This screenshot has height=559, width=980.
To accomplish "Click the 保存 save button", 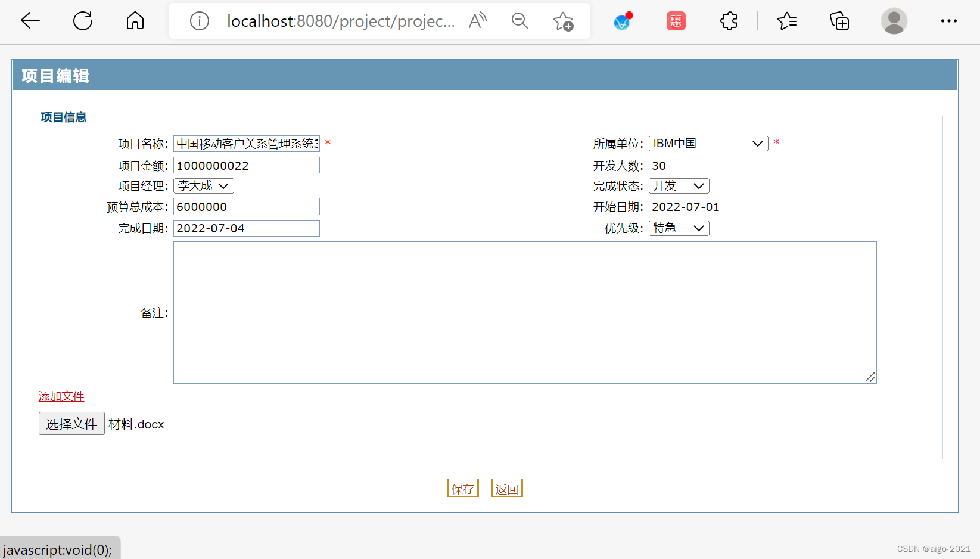I will coord(463,489).
